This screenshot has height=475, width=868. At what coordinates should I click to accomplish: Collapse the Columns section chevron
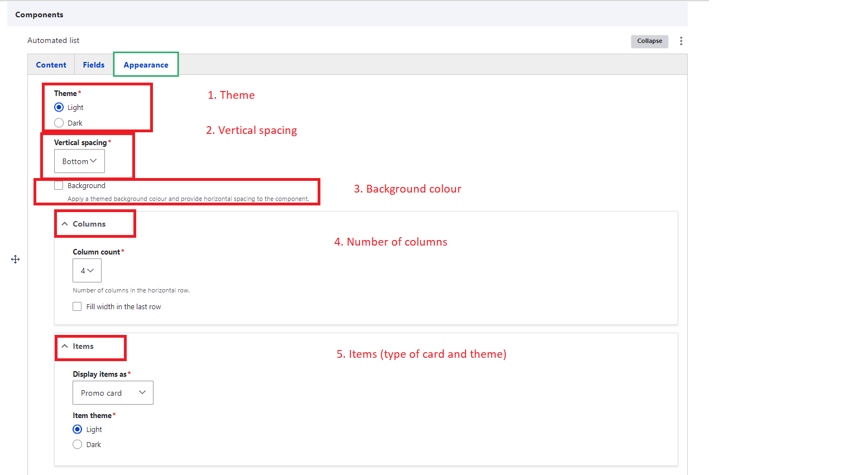[x=65, y=224]
